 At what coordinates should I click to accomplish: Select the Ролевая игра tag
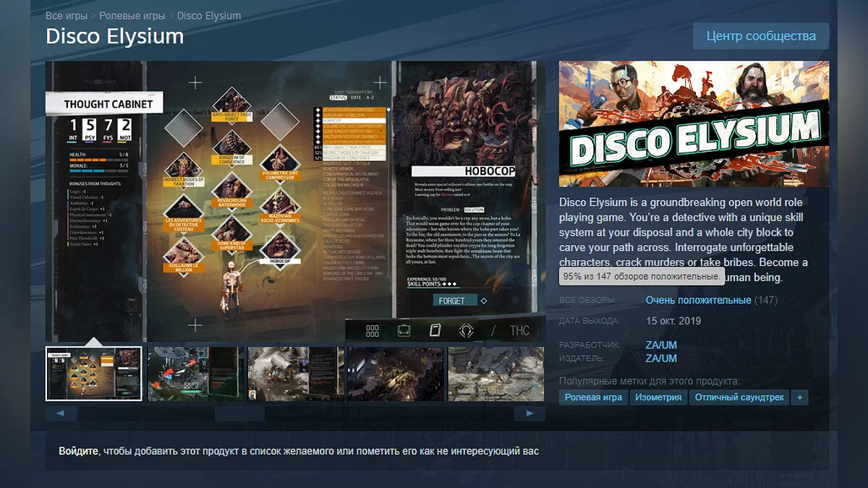[x=593, y=398]
